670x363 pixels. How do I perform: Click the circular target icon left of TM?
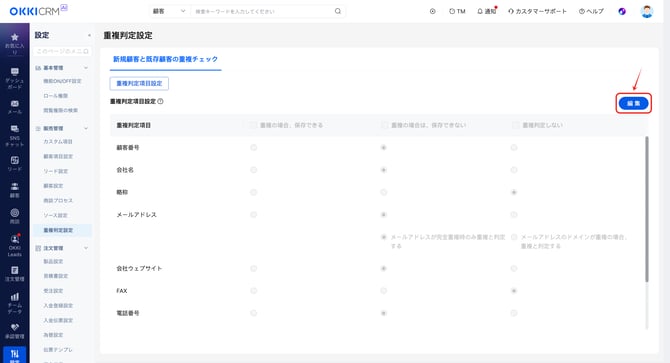432,12
